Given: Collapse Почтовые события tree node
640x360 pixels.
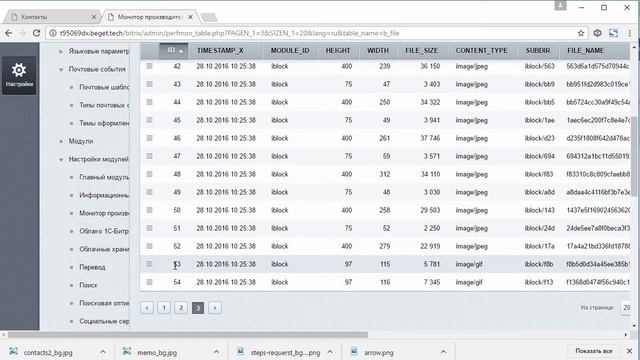Looking at the screenshot, I should 61,69.
